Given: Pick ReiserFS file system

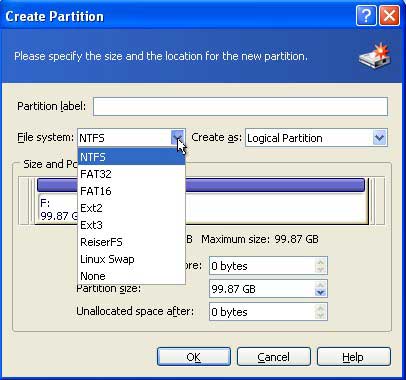Looking at the screenshot, I should pyautogui.click(x=131, y=242).
